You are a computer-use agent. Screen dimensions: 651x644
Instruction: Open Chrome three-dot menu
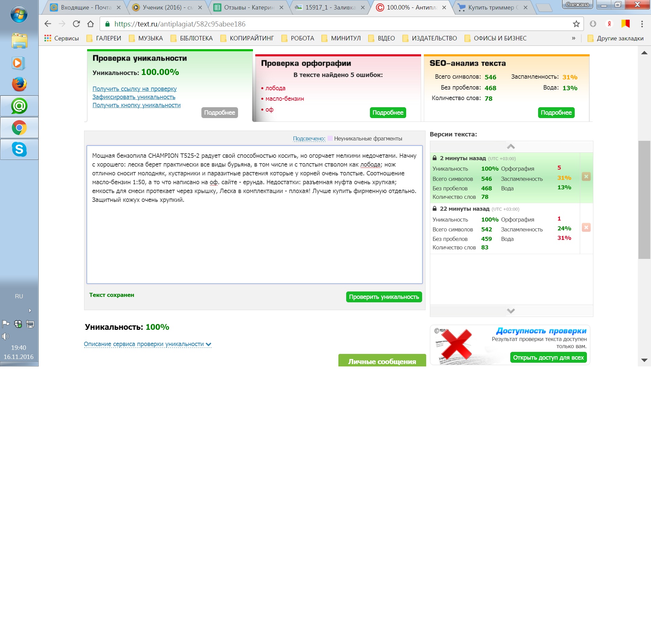pos(642,24)
